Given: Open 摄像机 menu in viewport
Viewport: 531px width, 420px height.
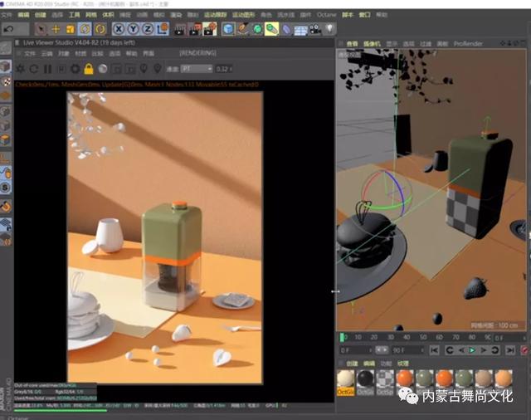Looking at the screenshot, I should pyautogui.click(x=372, y=44).
